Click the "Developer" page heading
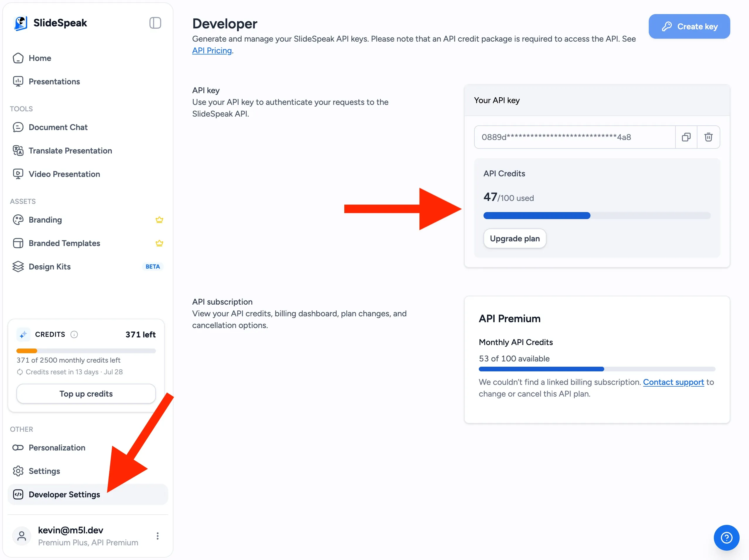Screen dimensions: 749x560 coord(224,24)
